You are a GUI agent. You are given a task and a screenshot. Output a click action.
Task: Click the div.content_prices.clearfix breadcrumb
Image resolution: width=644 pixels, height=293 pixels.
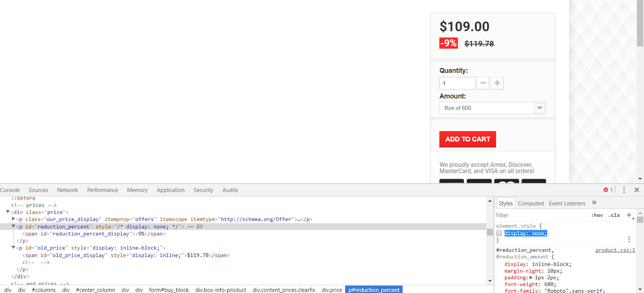[284, 290]
